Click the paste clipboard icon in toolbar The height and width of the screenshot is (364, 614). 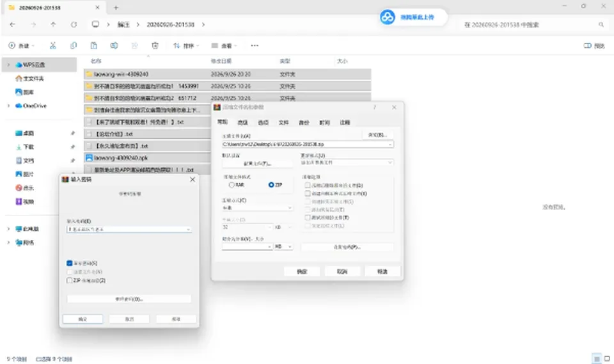tap(94, 45)
